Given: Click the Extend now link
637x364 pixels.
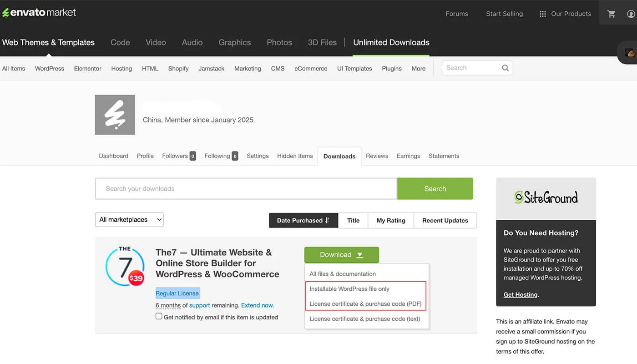Looking at the screenshot, I should click(x=257, y=305).
